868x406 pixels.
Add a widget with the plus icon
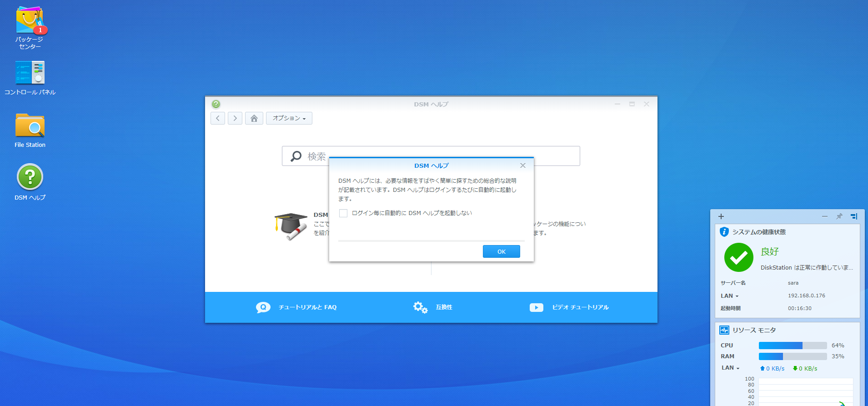(x=721, y=216)
